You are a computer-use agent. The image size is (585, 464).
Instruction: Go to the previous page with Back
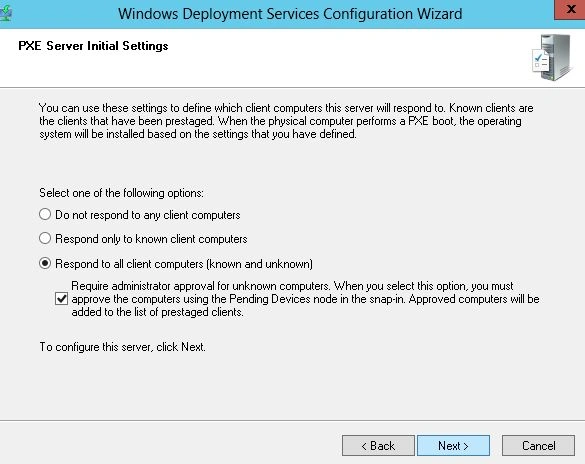tap(378, 445)
